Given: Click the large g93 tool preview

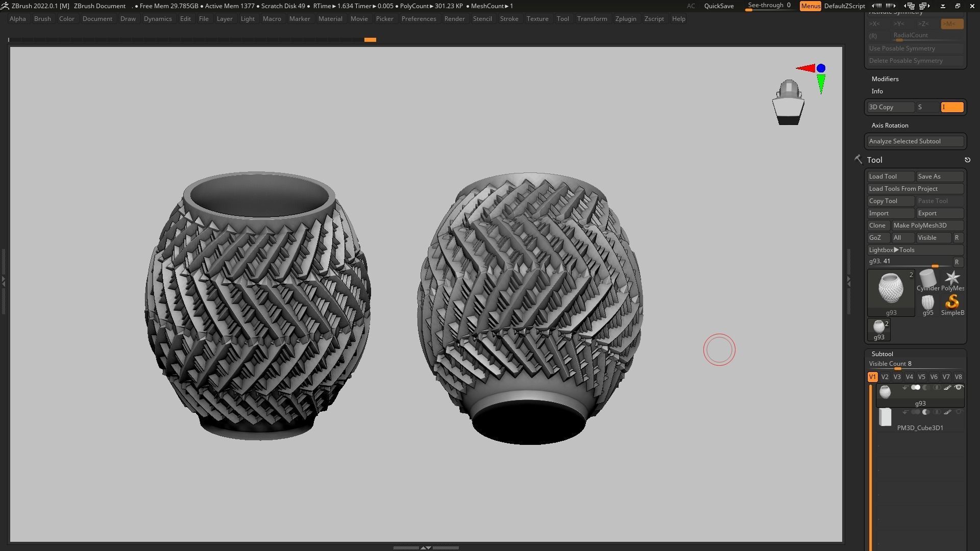Looking at the screenshot, I should pos(891,293).
